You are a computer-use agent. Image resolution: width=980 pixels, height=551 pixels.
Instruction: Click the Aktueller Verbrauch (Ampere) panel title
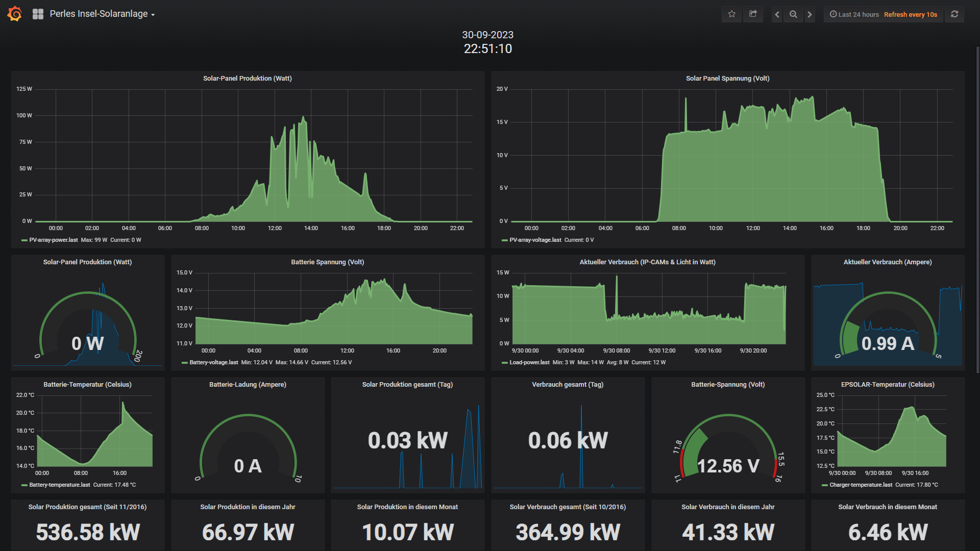[x=887, y=262]
